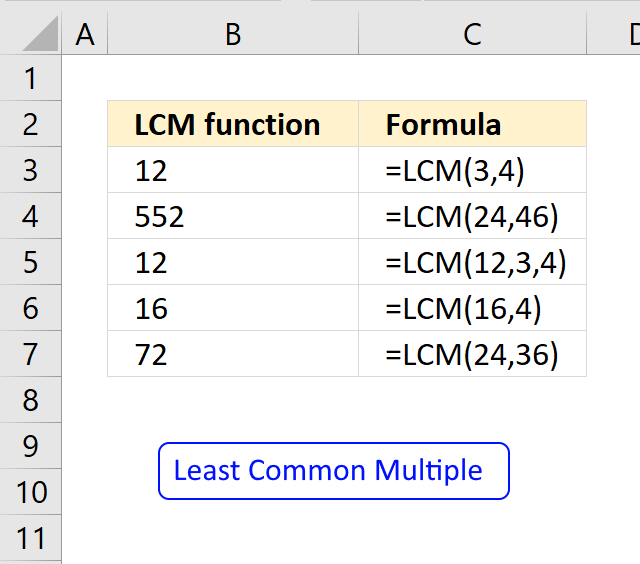The width and height of the screenshot is (640, 564).
Task: Select row 7 header
Action: [31, 354]
